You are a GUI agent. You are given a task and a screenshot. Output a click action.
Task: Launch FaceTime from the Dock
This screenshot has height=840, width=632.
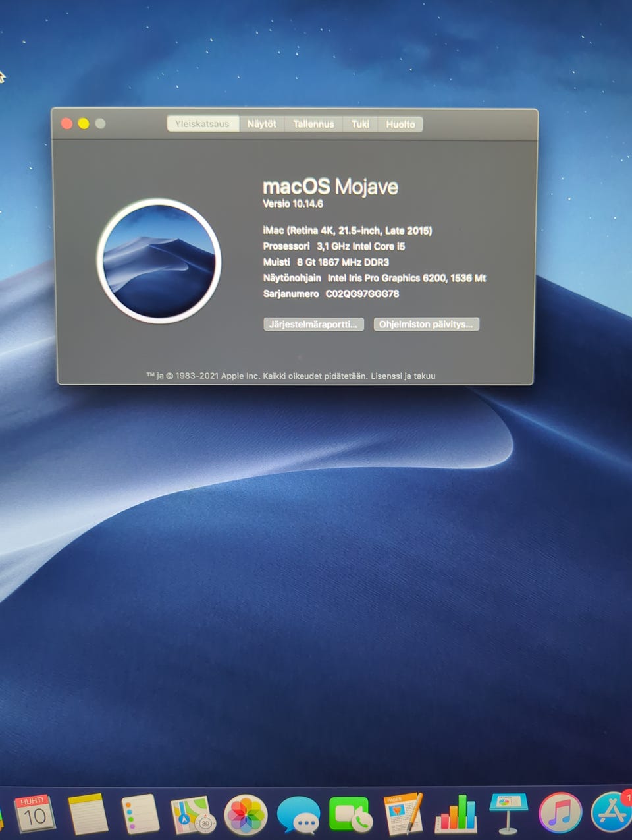click(x=350, y=815)
